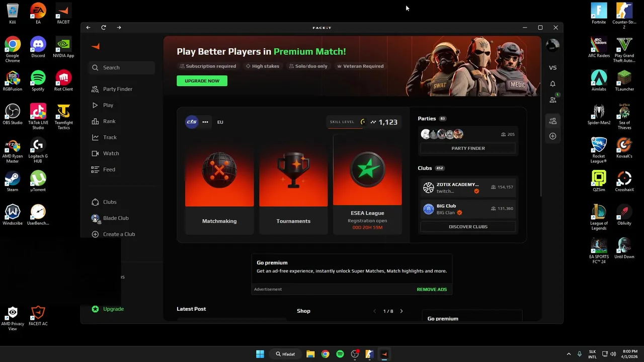644x362 pixels.
Task: Open Windows Start menu
Action: [260, 354]
